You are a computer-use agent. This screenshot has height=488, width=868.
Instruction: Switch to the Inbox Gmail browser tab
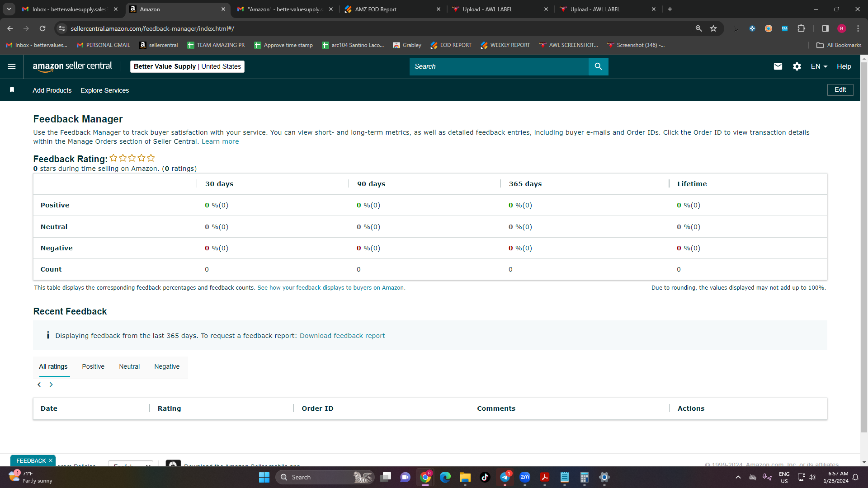(70, 9)
